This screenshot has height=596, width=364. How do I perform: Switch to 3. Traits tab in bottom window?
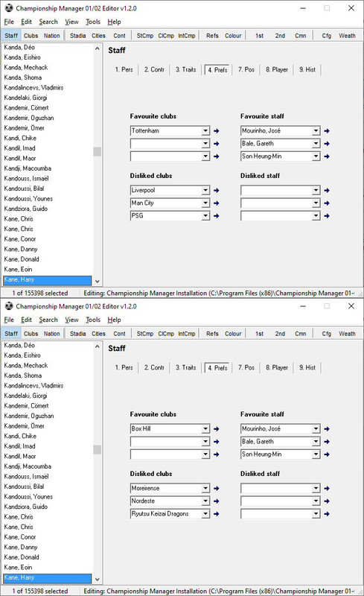tap(186, 367)
